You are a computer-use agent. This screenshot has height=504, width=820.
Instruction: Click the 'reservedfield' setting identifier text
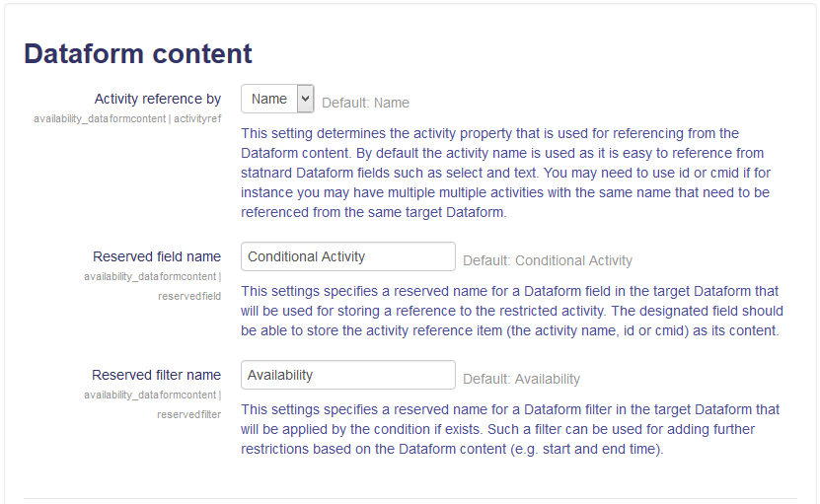point(189,296)
